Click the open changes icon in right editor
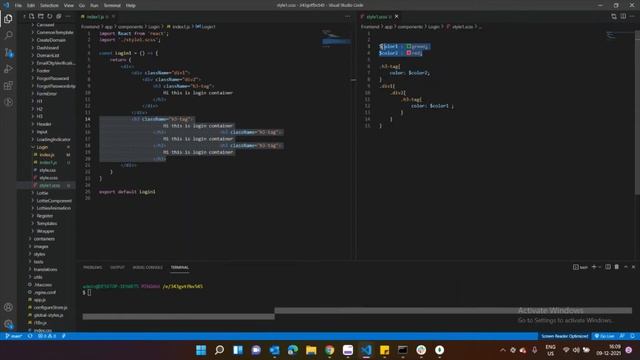640x360 pixels. pos(614,16)
